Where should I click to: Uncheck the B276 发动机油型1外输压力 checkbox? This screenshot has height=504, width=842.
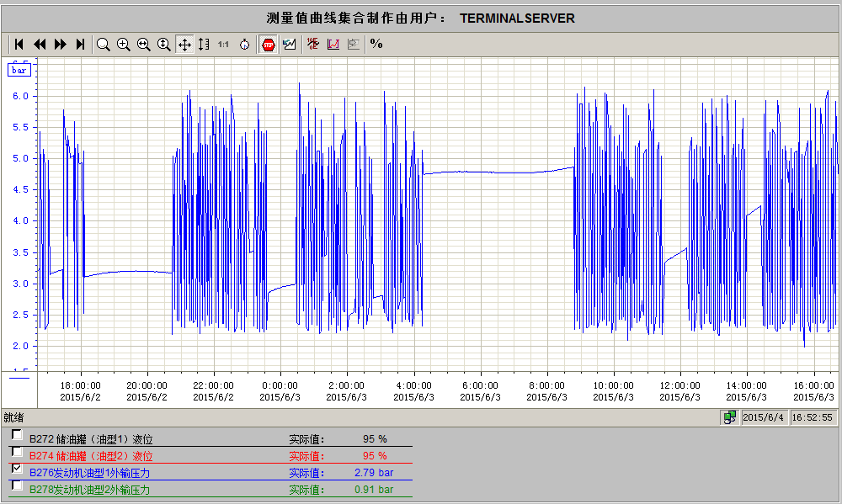coord(17,469)
